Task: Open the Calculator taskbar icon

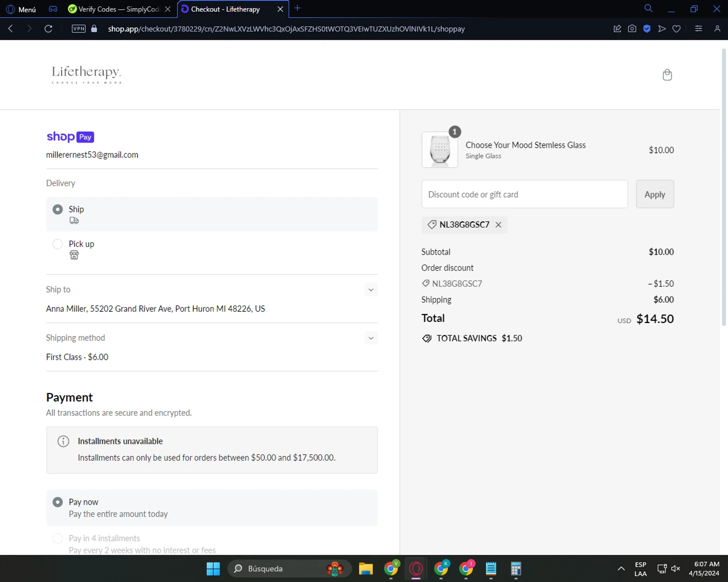Action: click(516, 568)
